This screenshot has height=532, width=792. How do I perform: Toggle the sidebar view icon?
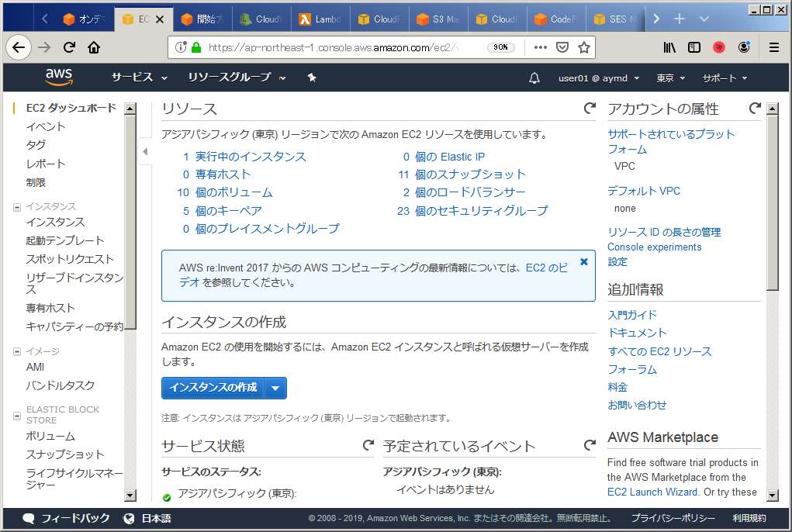(694, 47)
